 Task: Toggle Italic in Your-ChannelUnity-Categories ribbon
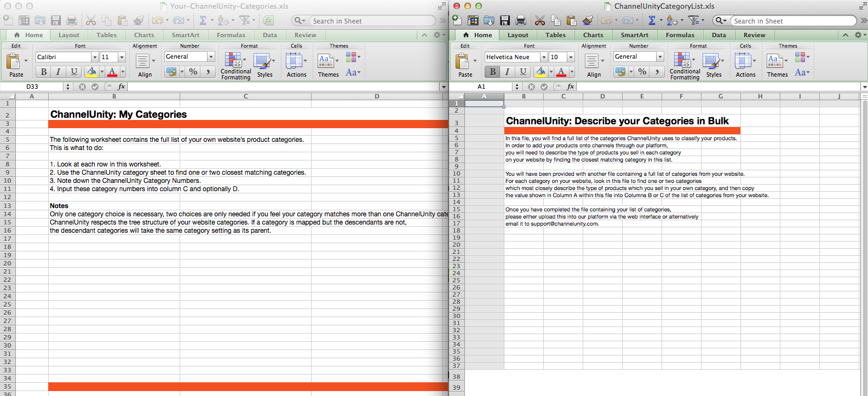pyautogui.click(x=59, y=72)
